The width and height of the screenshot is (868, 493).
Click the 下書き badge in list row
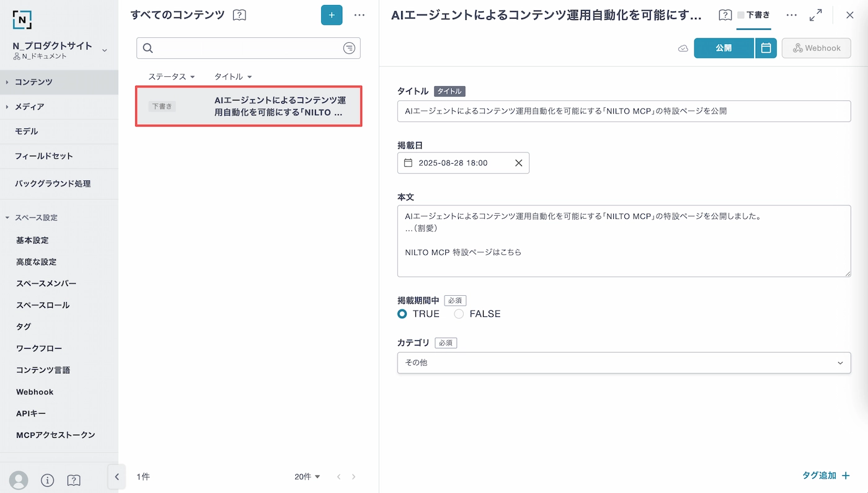coord(162,106)
